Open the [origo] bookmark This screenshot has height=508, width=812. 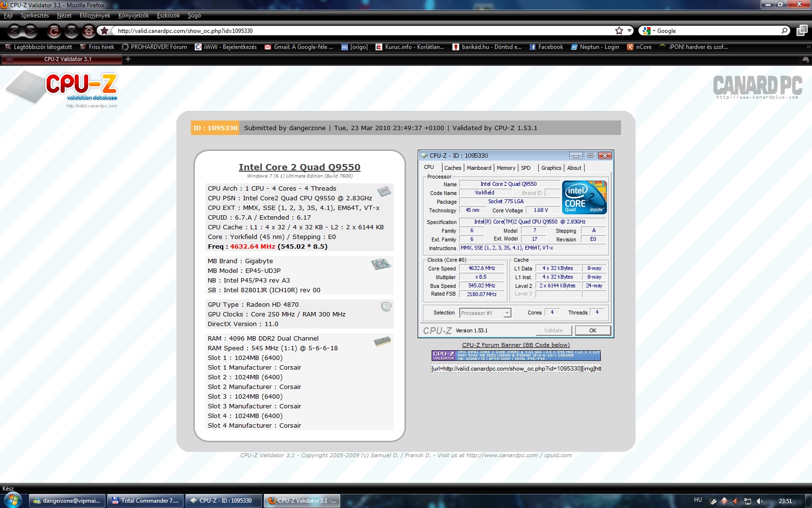354,47
